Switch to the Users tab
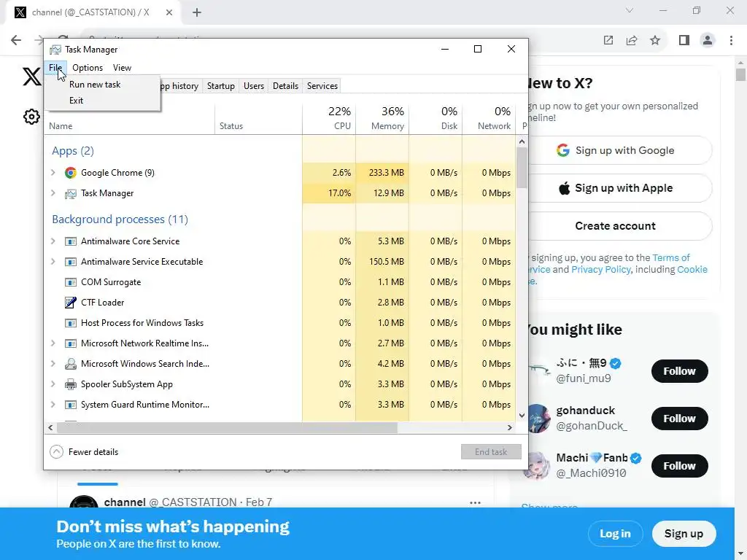Viewport: 747px width, 560px height. click(253, 86)
